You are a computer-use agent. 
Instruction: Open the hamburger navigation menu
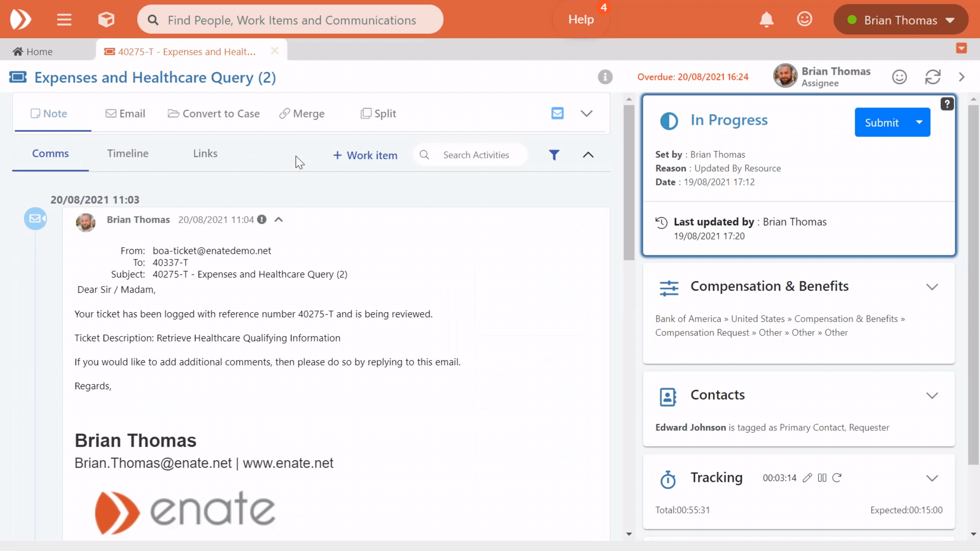64,20
